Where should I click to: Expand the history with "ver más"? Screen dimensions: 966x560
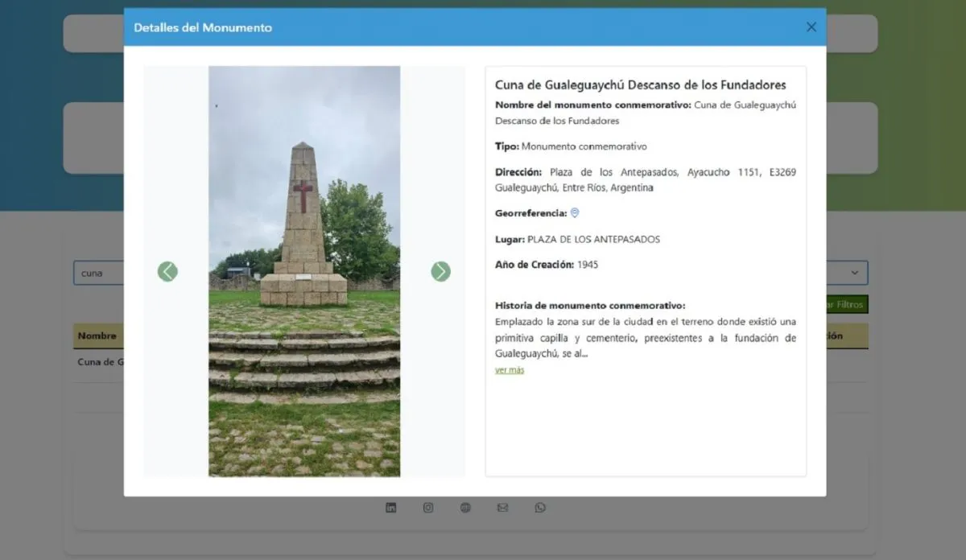(x=510, y=370)
